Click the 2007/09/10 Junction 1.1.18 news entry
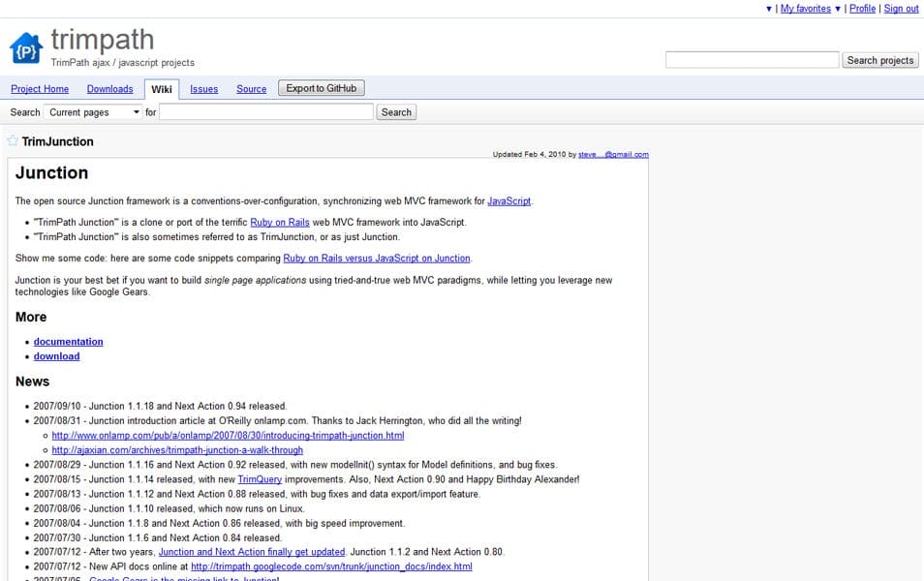The height and width of the screenshot is (581, 924). pos(160,407)
